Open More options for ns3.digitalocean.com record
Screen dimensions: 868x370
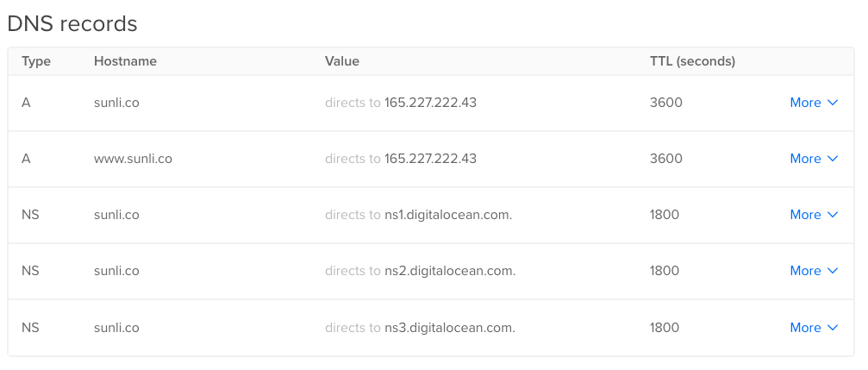click(x=813, y=328)
